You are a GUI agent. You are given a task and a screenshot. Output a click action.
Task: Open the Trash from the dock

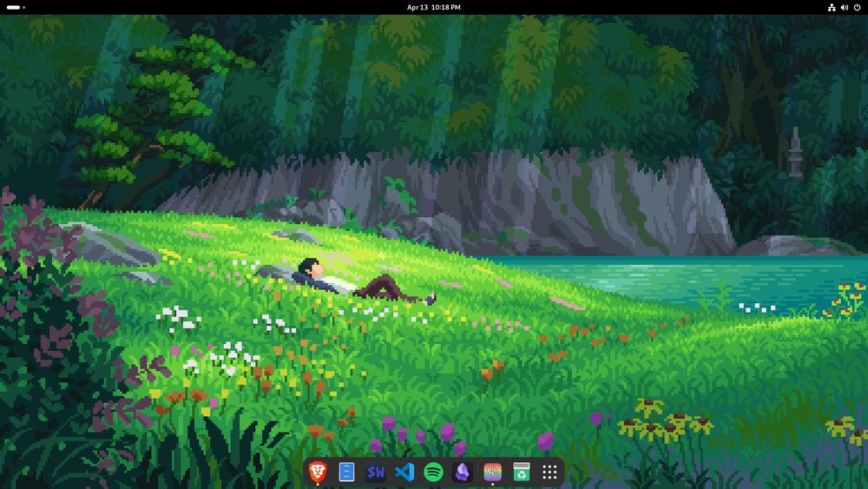(521, 472)
